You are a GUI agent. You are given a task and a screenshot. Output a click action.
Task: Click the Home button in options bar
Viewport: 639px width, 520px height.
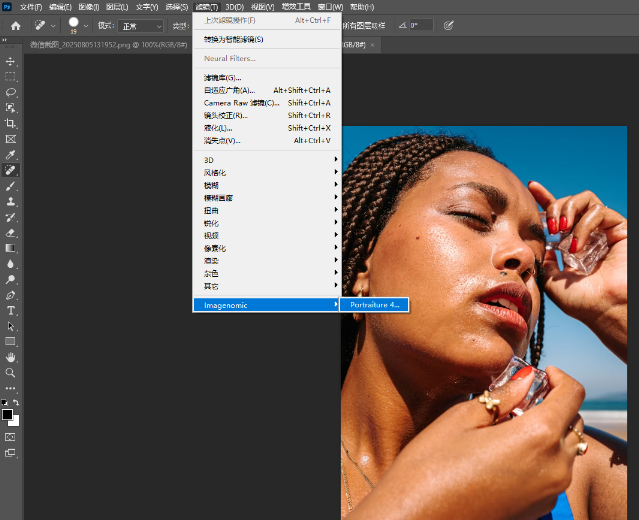15,26
